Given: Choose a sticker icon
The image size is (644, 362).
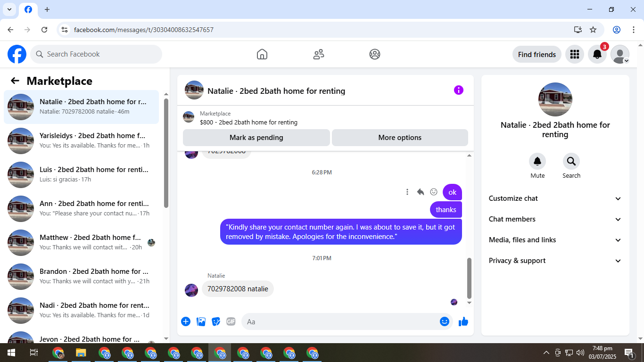Looking at the screenshot, I should tap(216, 321).
